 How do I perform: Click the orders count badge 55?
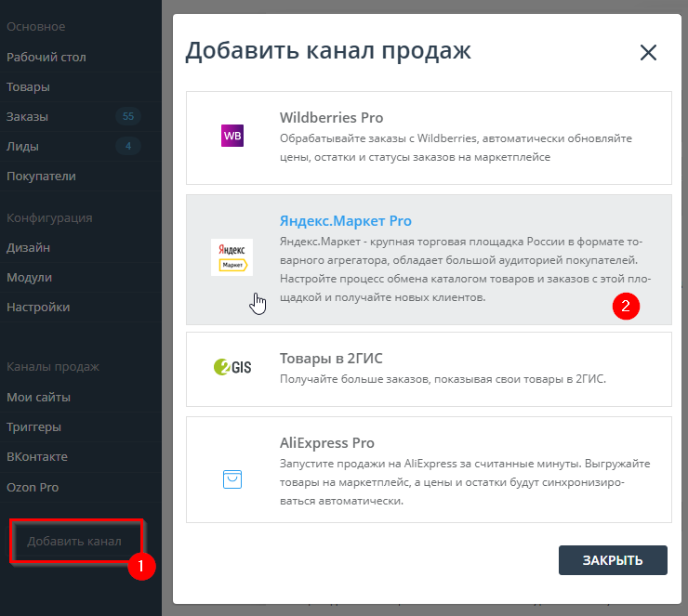click(x=128, y=117)
